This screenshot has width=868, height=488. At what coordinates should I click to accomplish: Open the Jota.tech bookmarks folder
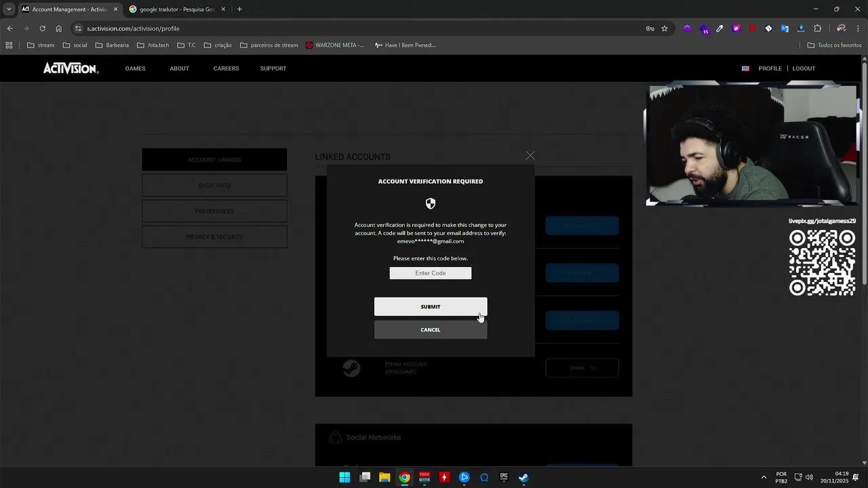point(153,45)
